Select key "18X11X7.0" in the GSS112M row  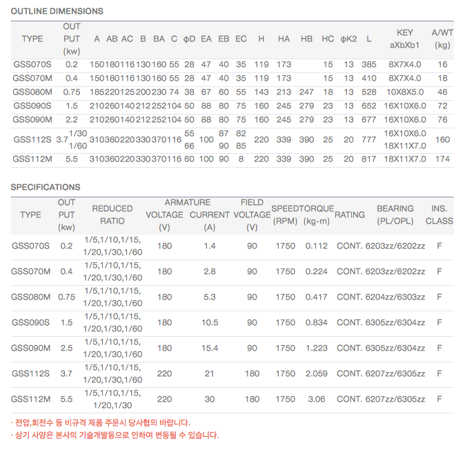(405, 159)
